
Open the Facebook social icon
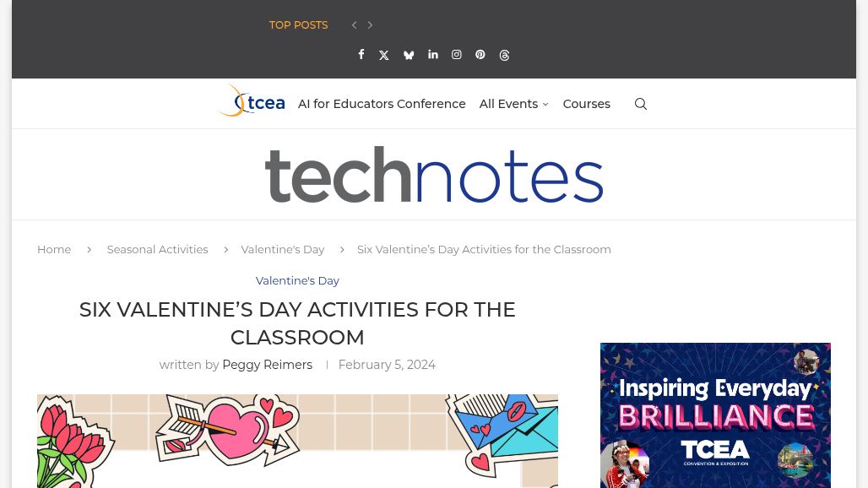(x=361, y=55)
